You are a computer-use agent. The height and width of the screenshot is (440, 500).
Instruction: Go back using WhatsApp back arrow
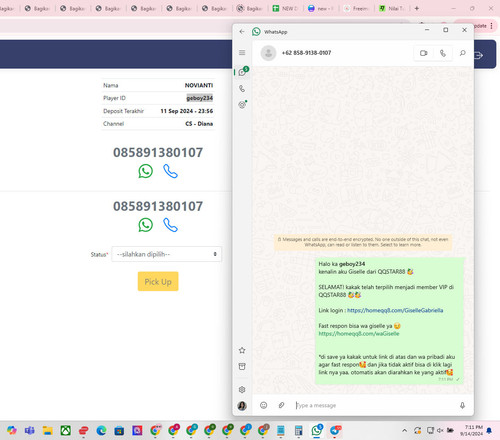click(242, 32)
